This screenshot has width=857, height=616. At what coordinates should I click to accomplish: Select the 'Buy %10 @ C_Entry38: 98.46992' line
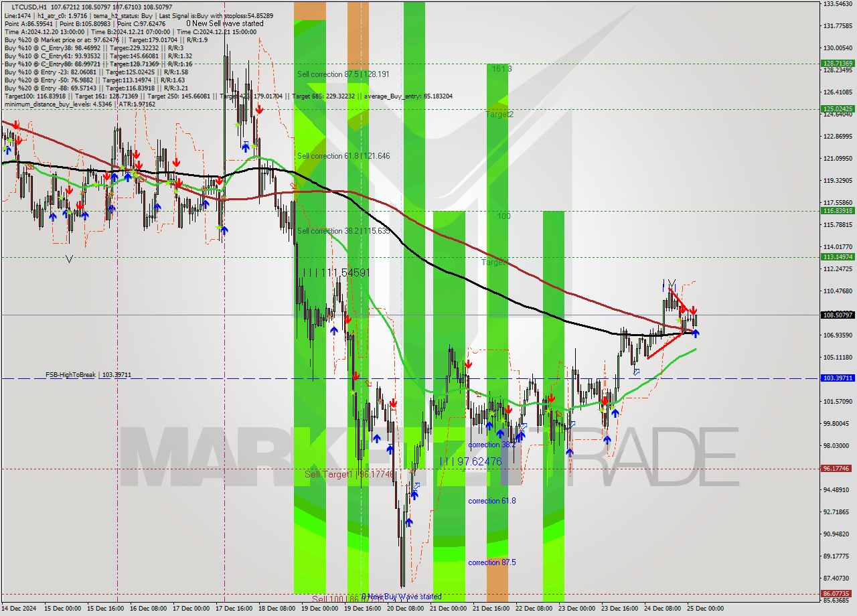93,48
